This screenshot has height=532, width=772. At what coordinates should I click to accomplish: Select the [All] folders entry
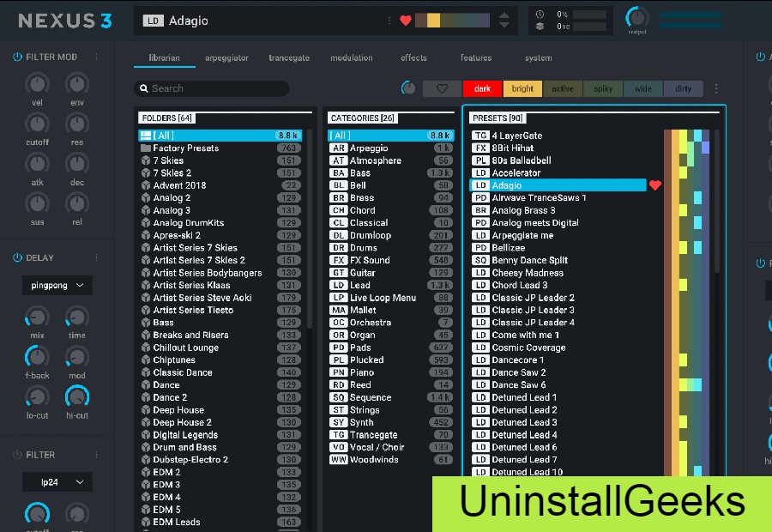point(220,136)
